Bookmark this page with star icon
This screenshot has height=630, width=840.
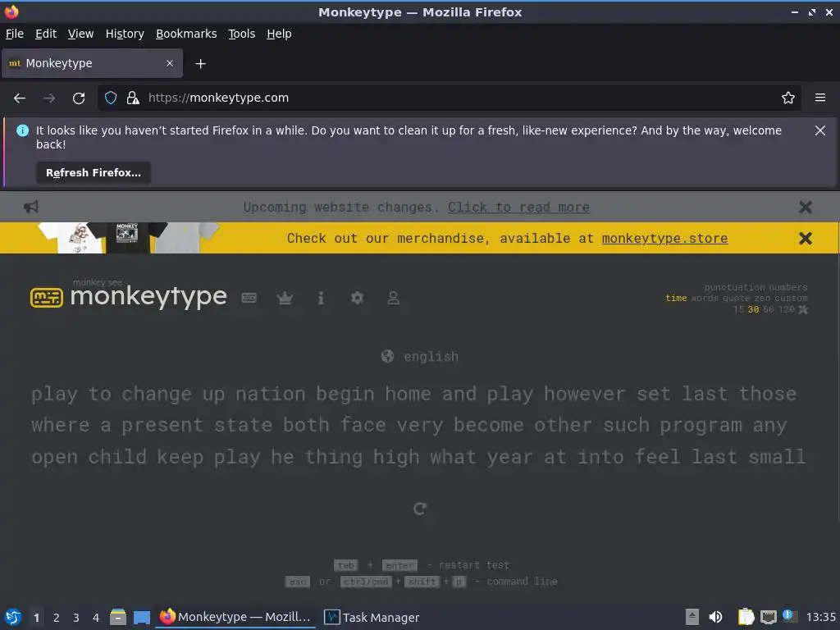tap(788, 98)
